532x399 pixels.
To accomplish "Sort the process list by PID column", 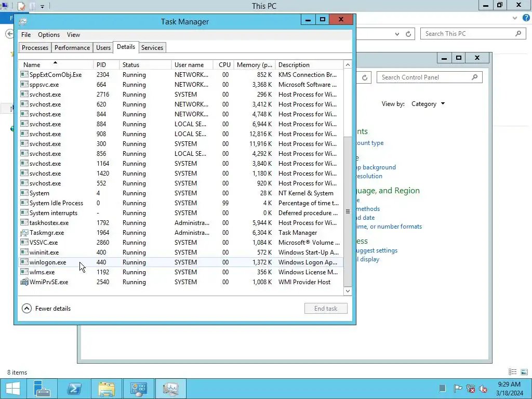I will point(106,65).
